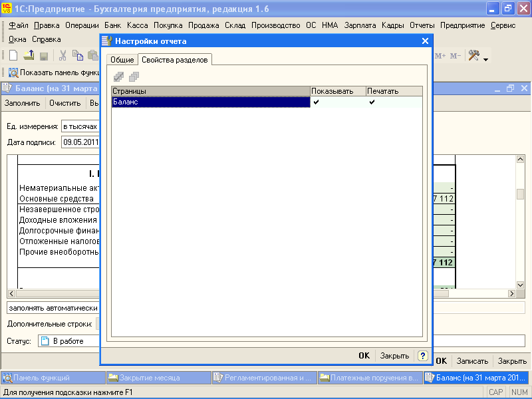Click the New document icon in toolbar
The height and width of the screenshot is (399, 532).
point(13,55)
